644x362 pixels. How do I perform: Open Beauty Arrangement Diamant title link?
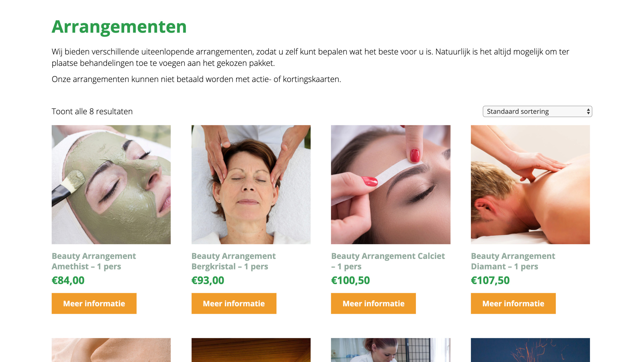pos(513,261)
